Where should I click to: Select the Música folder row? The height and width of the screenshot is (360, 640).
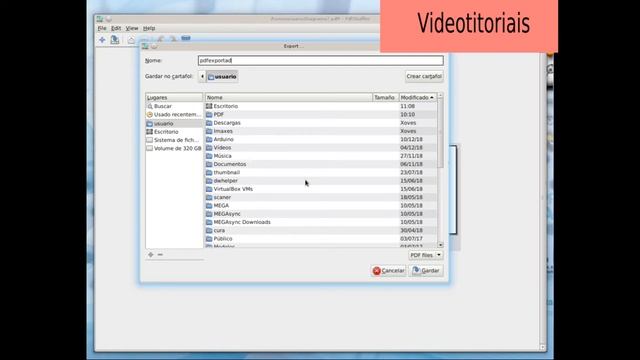tap(320, 156)
